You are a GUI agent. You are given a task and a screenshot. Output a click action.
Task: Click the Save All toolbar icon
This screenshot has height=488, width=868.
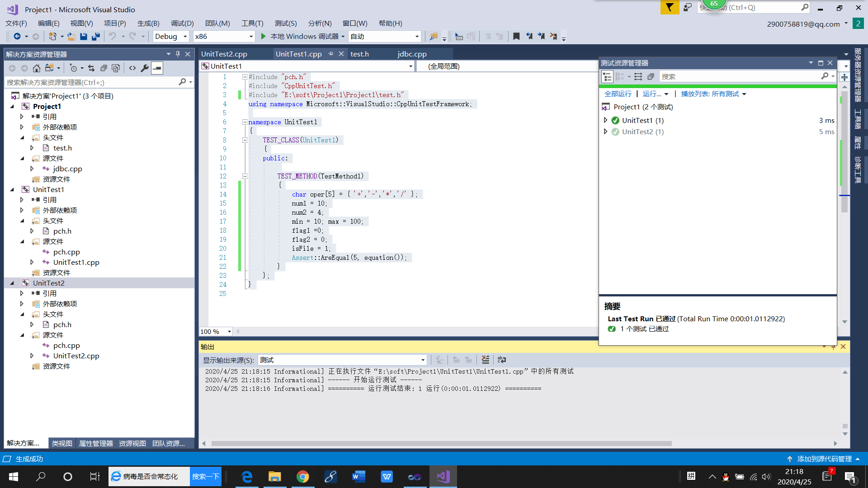(x=95, y=37)
